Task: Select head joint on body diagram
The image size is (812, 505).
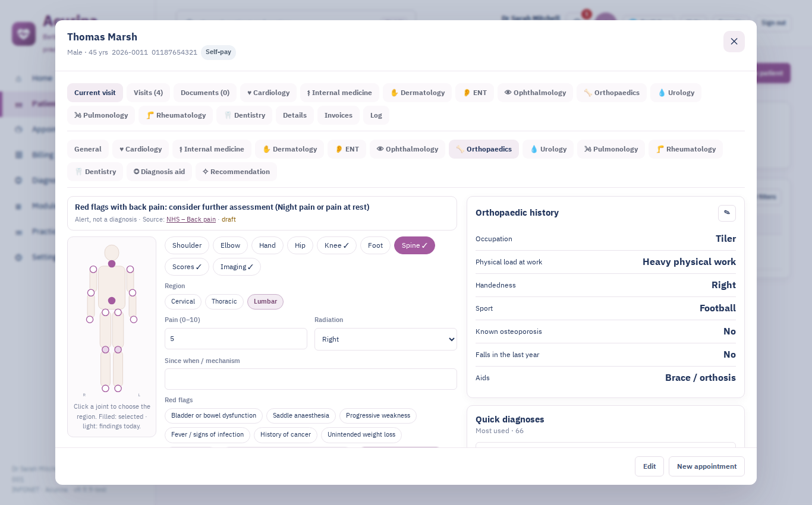Action: [x=112, y=264]
